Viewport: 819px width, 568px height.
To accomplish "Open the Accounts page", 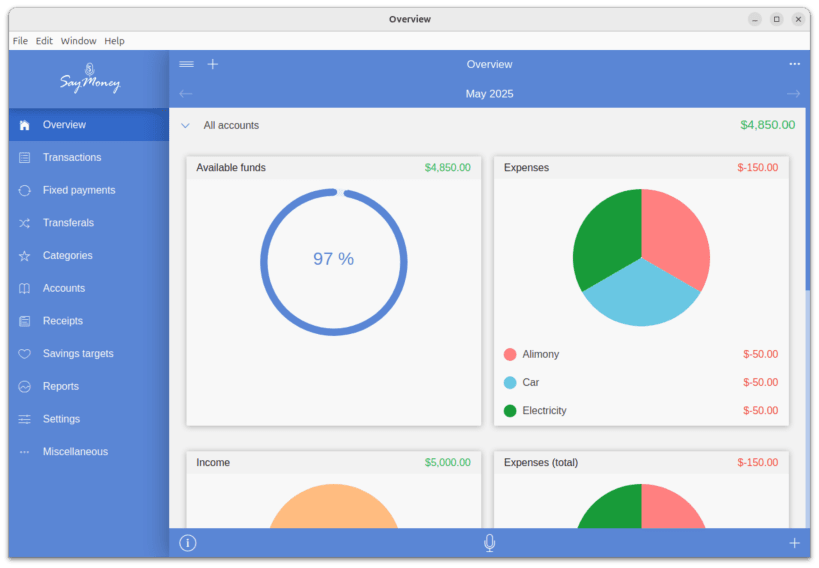I will pos(89,288).
